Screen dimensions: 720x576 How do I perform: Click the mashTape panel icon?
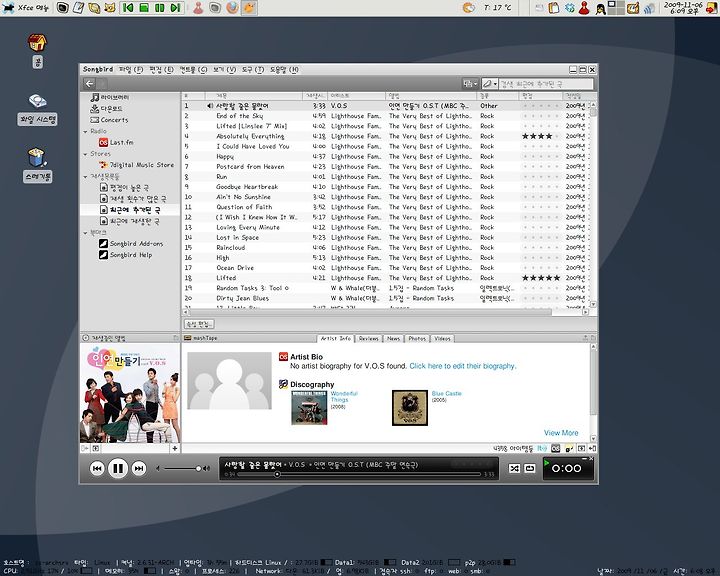point(187,338)
